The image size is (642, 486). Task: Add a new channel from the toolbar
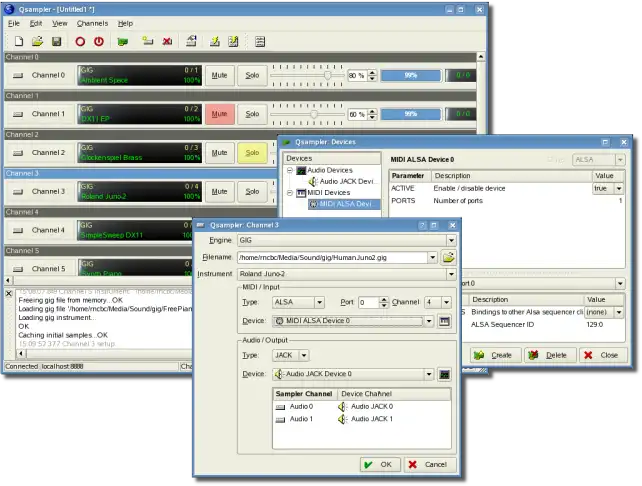(147, 41)
